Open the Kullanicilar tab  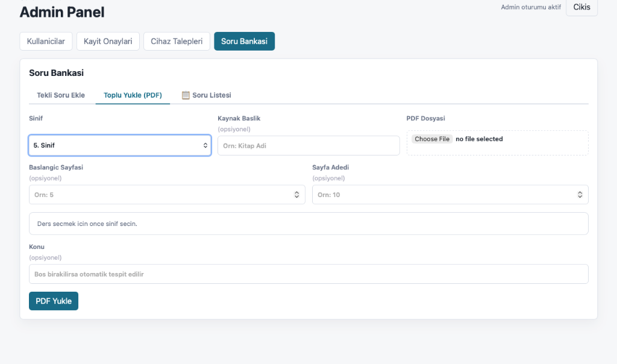click(x=46, y=42)
